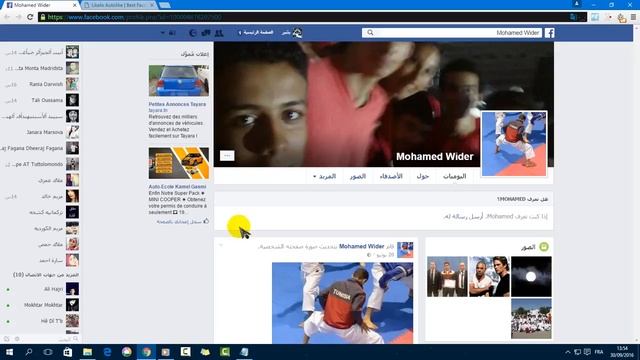Open the moon photo thumbnail
Screen dimensions: 640x360
pyautogui.click(x=531, y=277)
